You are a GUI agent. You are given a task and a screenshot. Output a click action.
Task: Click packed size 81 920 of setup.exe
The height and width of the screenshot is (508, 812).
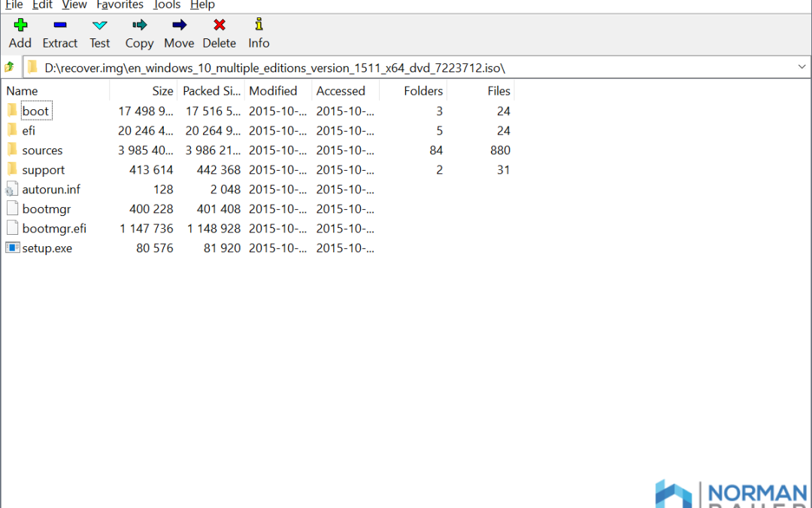coord(222,249)
